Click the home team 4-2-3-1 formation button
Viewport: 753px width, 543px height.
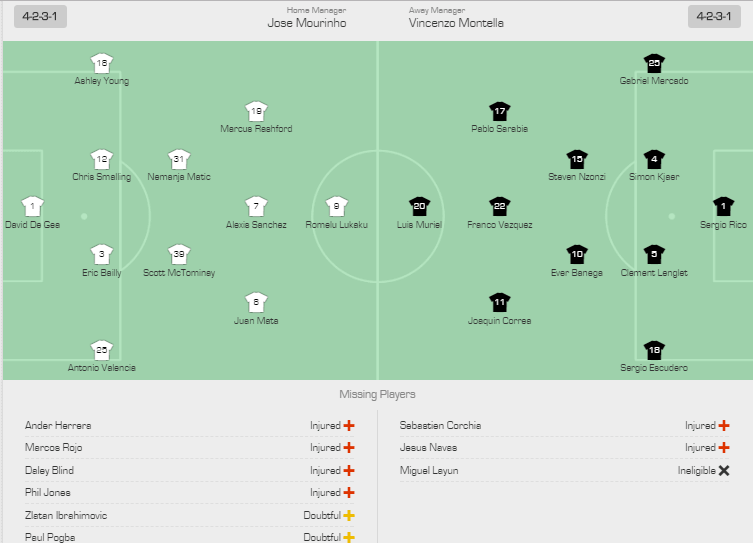point(40,17)
